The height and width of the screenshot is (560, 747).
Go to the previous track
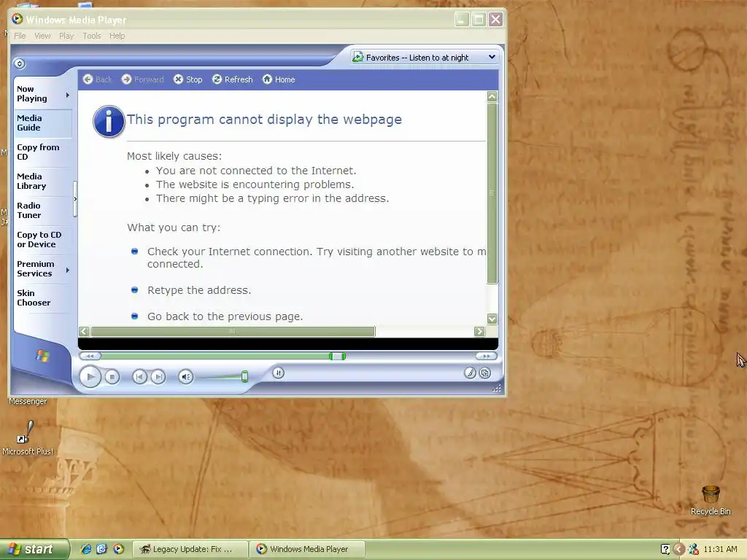coord(139,377)
